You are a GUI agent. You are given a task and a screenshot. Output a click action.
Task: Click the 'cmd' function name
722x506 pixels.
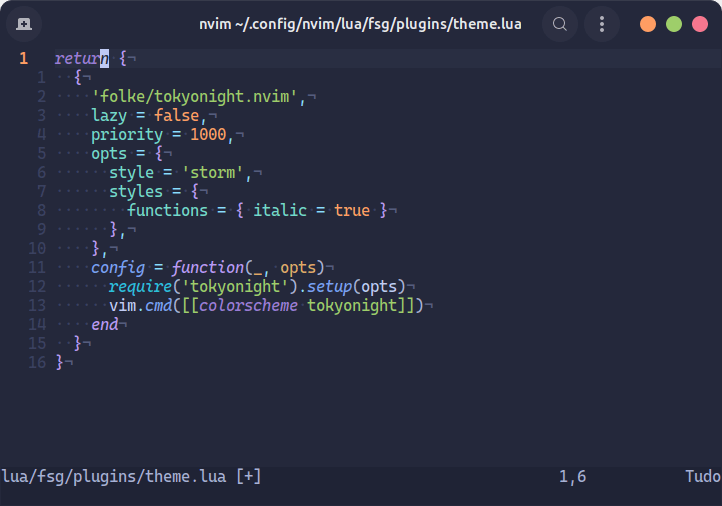[x=158, y=306]
